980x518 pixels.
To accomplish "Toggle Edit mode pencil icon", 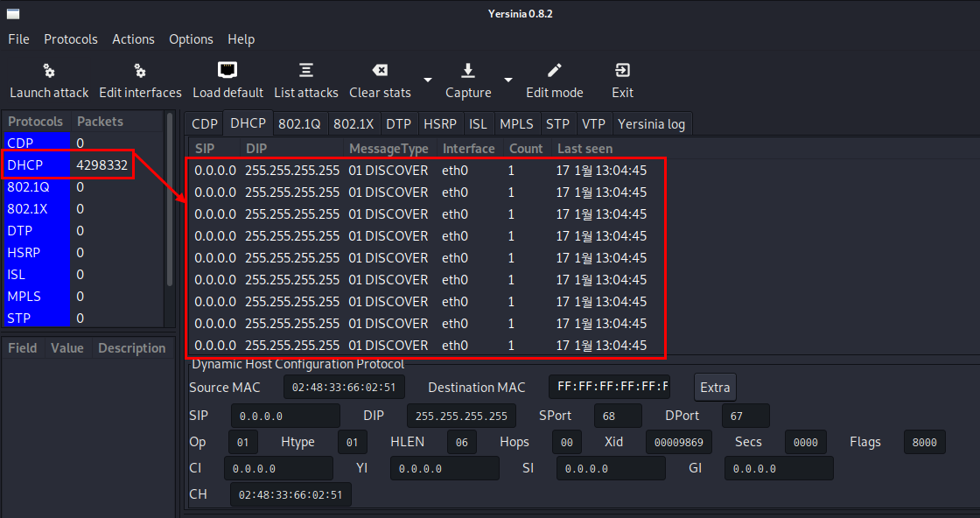I will 555,70.
